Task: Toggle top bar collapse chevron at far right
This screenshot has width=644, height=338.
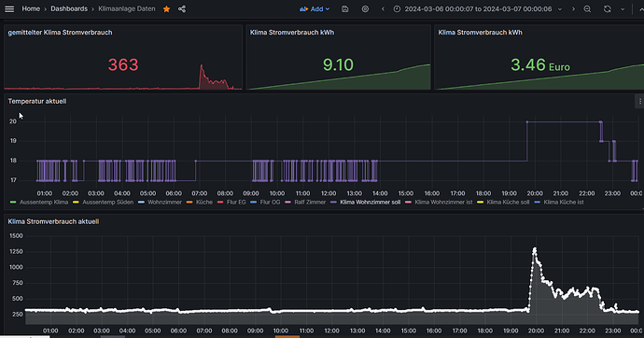Action: (641, 9)
